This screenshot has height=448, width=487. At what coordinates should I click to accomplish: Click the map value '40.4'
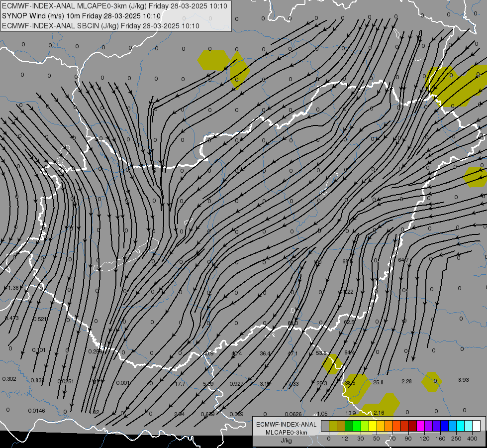tap(237, 353)
